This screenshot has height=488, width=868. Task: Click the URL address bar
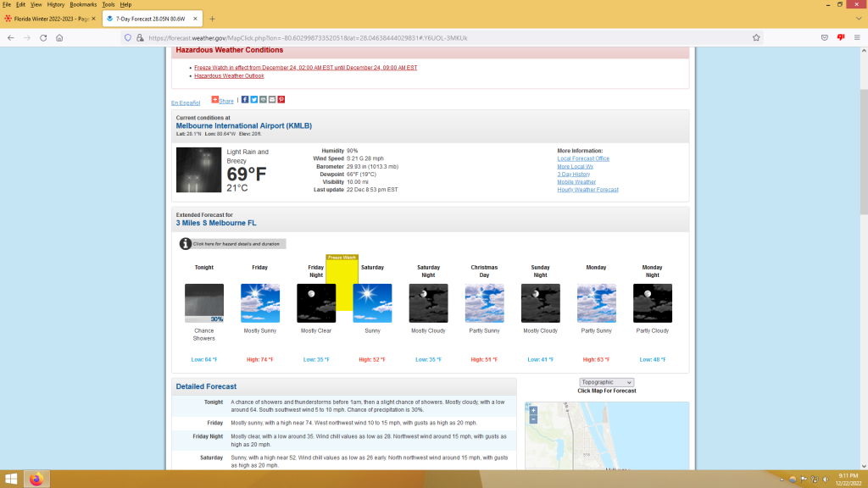(x=442, y=37)
